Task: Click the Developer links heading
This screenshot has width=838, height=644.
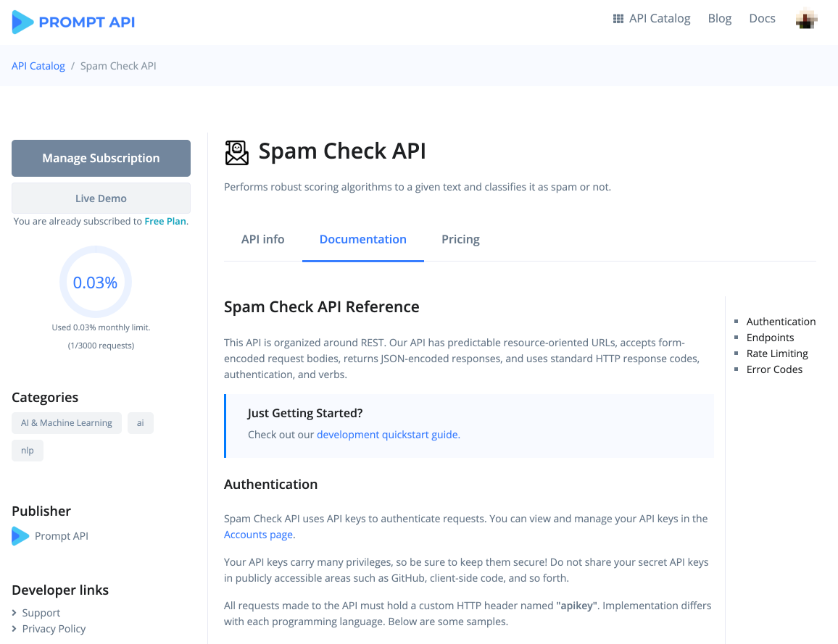Action: pyautogui.click(x=60, y=590)
